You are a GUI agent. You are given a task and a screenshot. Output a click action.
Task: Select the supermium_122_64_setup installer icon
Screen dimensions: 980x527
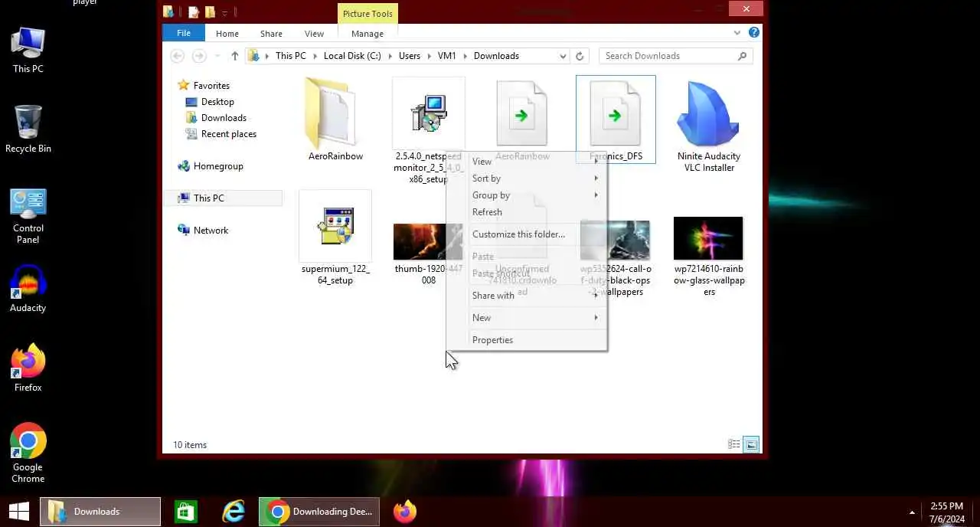point(335,227)
